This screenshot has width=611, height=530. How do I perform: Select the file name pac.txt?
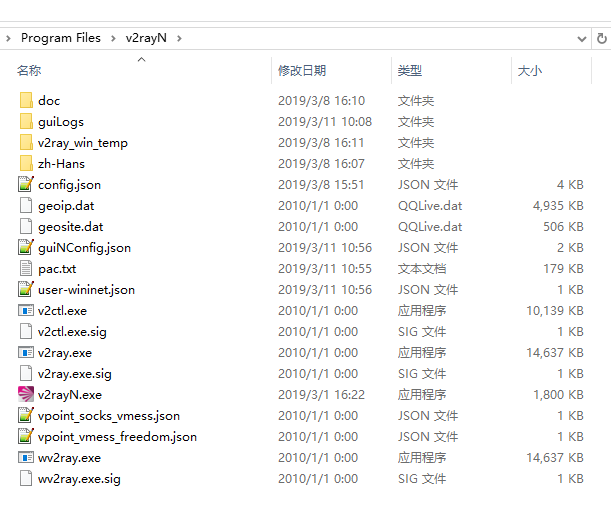pyautogui.click(x=57, y=269)
